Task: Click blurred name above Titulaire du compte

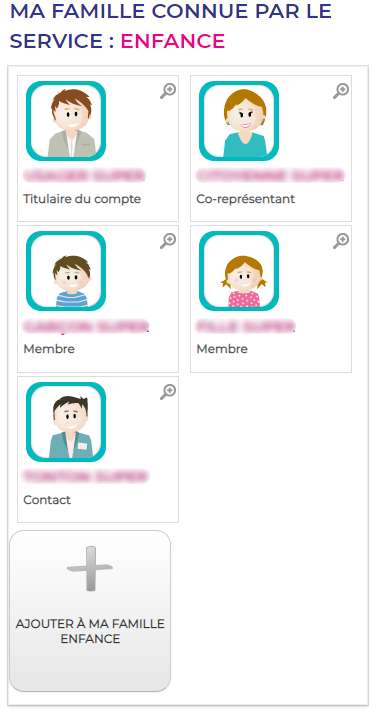Action: [x=85, y=175]
